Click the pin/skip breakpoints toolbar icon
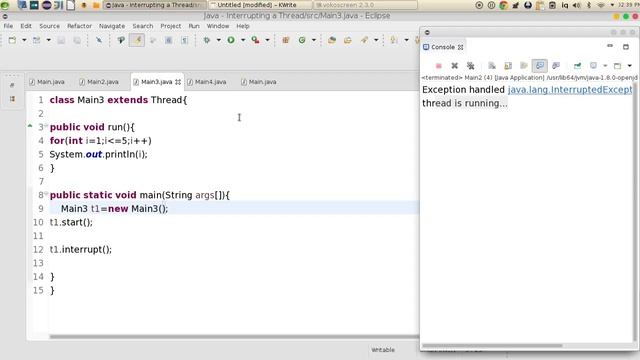Viewport: 640px width, 360px height. tap(99, 40)
